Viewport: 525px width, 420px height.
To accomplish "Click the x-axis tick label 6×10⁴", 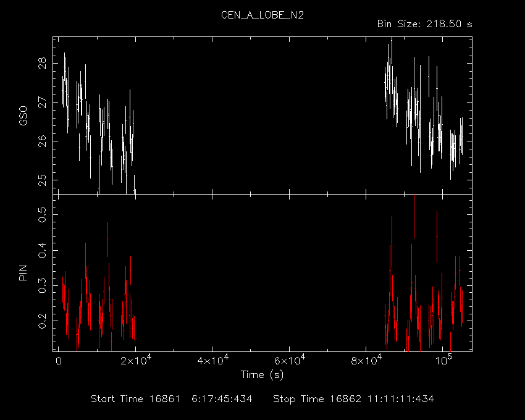I will (290, 360).
